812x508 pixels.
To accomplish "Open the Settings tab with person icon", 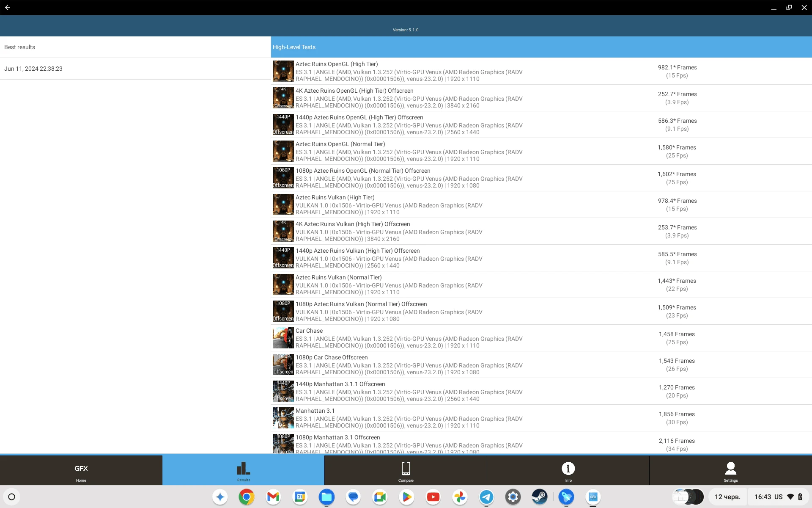I will coord(730,470).
